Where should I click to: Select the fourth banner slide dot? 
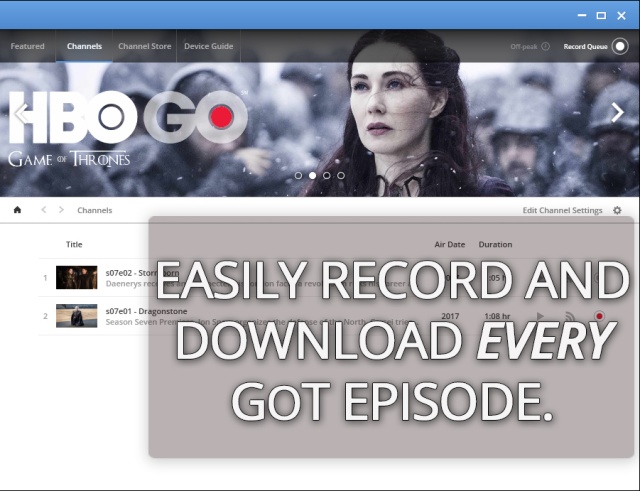[x=341, y=176]
